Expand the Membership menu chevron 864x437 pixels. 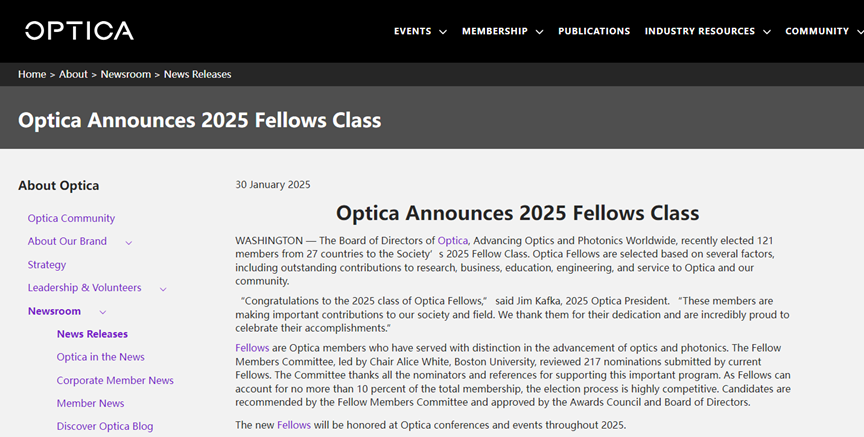coord(539,32)
